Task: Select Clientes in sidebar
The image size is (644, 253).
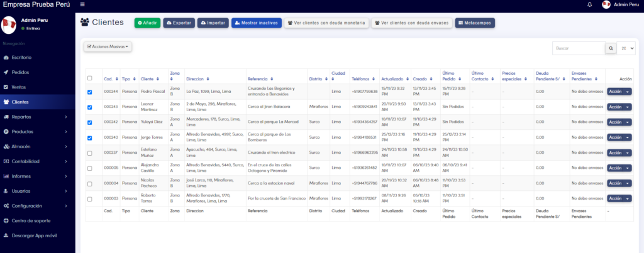Action: [37, 102]
